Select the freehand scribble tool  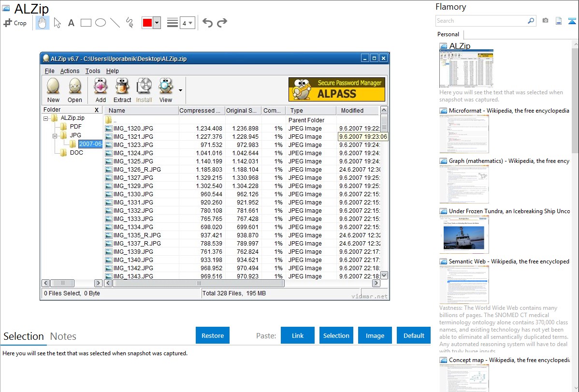(x=130, y=23)
